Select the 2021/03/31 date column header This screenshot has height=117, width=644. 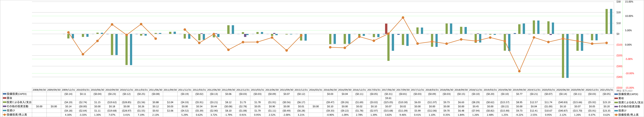607,90
